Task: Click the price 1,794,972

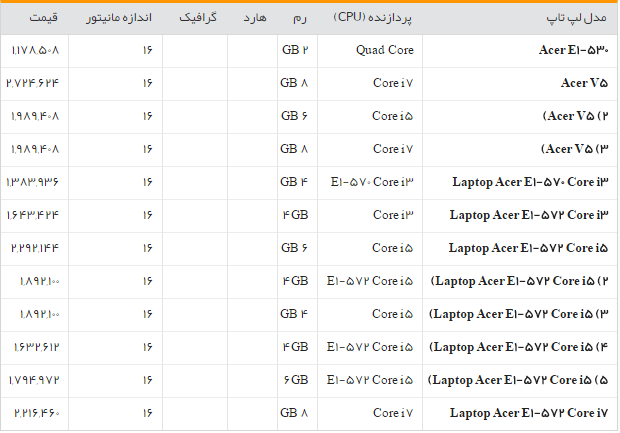Action: coord(34,380)
